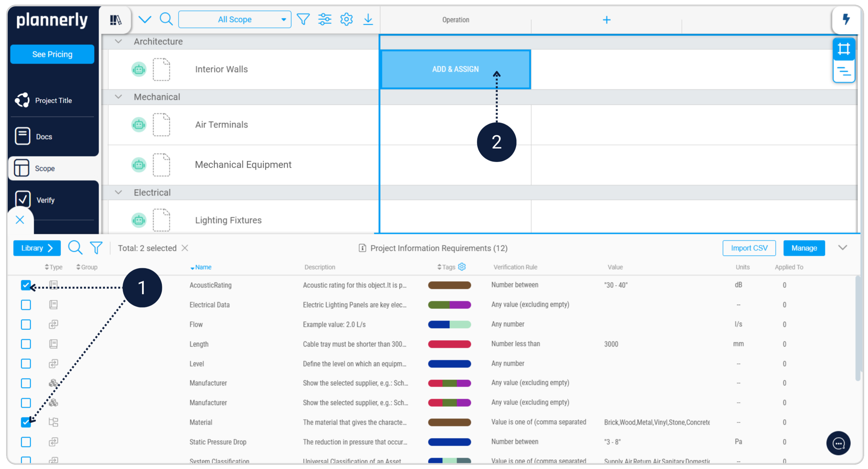This screenshot has width=868, height=469.
Task: Open Docs in the sidebar
Action: point(44,137)
